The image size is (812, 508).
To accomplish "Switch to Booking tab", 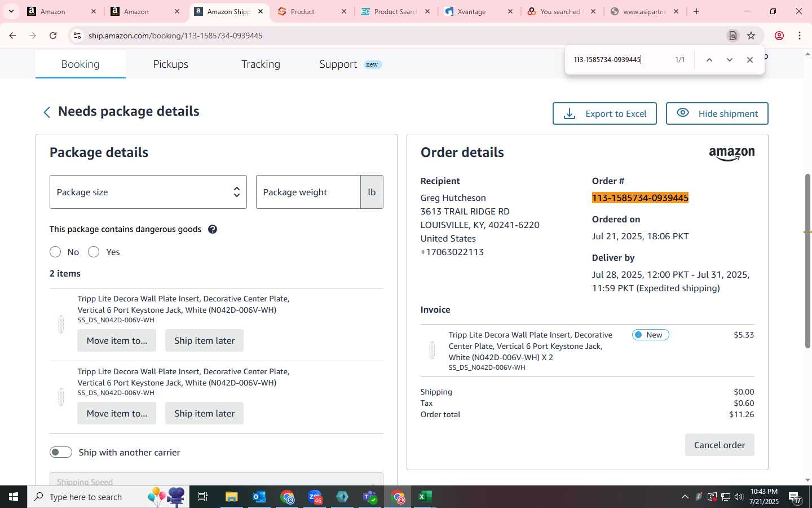I will [x=80, y=64].
